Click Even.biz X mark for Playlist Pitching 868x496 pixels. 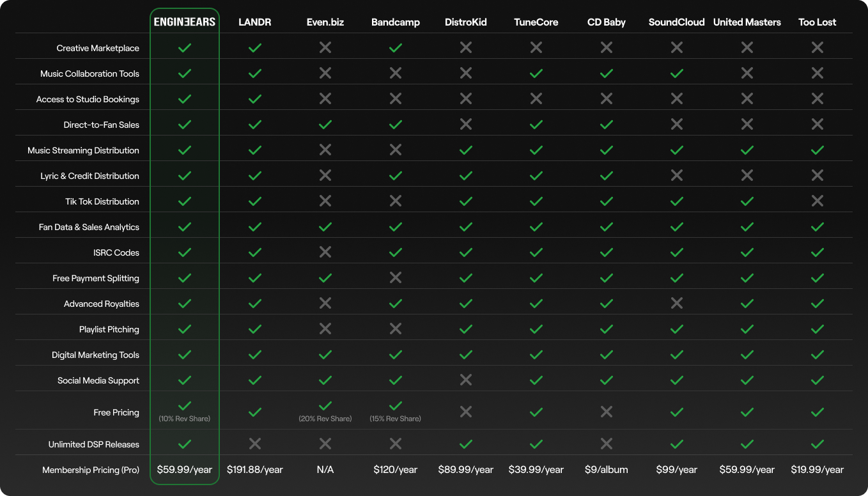pos(325,329)
